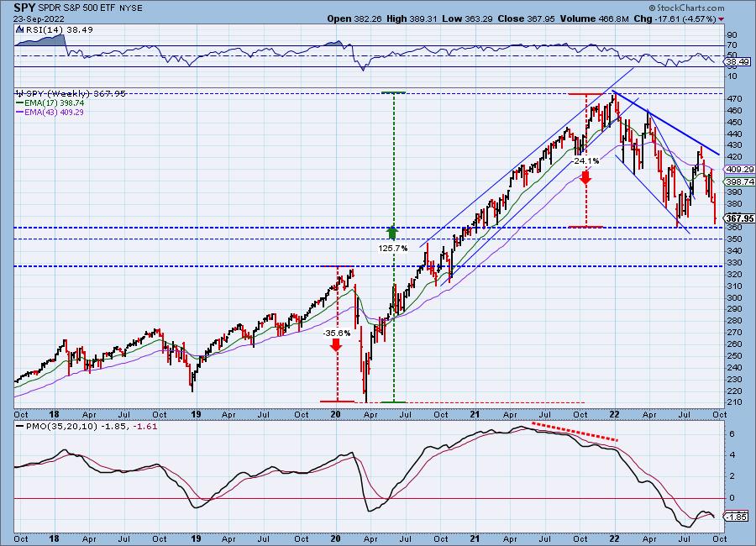Image resolution: width=756 pixels, height=546 pixels.
Task: Click the 6 level on PMO axis
Action: pos(732,434)
